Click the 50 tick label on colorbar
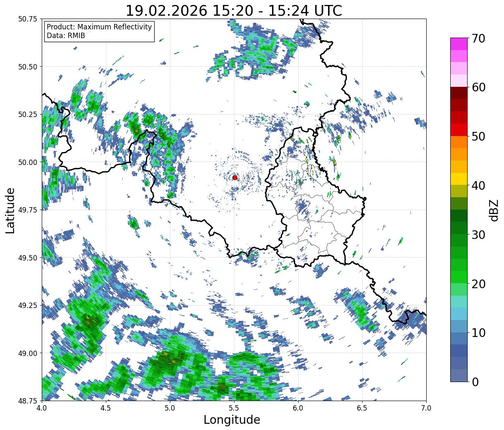 (478, 136)
